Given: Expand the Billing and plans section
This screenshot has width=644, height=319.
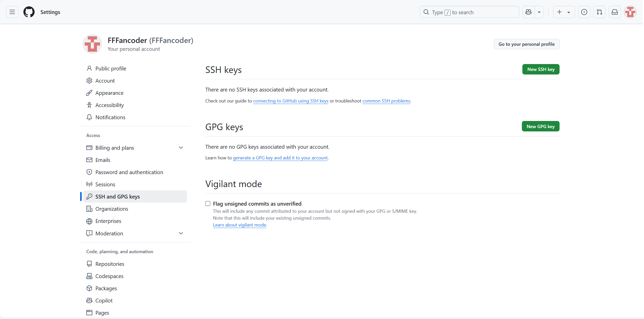Looking at the screenshot, I should (x=181, y=148).
